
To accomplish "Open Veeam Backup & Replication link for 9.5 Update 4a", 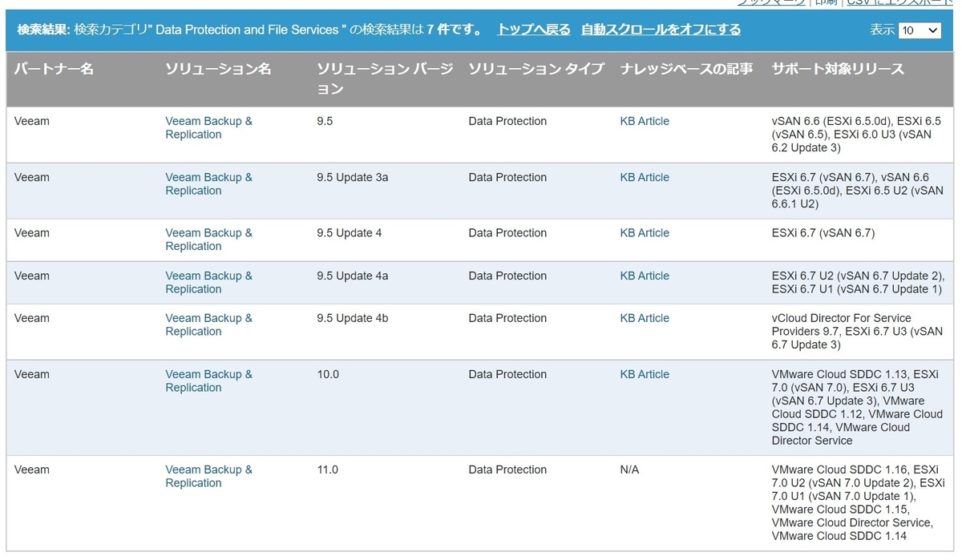I will (x=208, y=283).
